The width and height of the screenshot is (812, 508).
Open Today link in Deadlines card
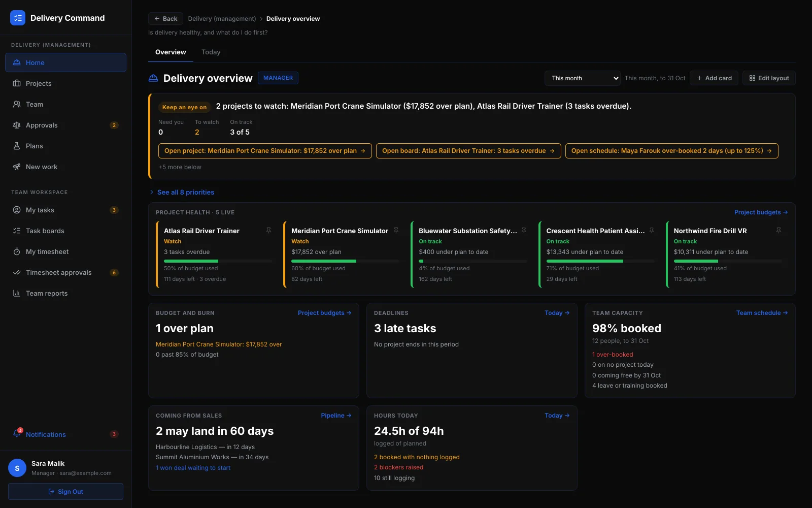pos(557,313)
